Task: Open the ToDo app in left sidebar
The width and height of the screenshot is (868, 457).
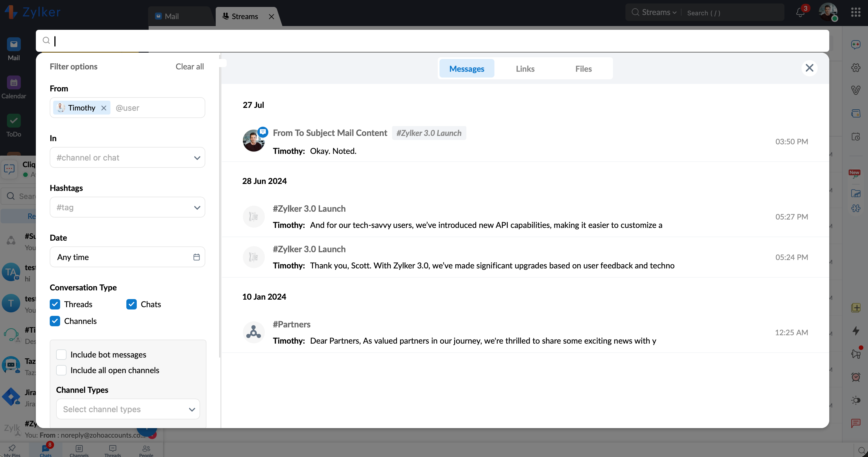Action: tap(14, 125)
